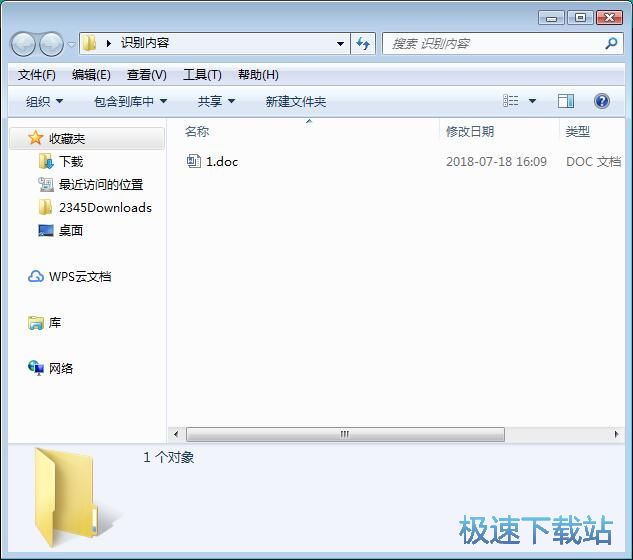Click the 收藏夹 star icon

click(x=36, y=138)
